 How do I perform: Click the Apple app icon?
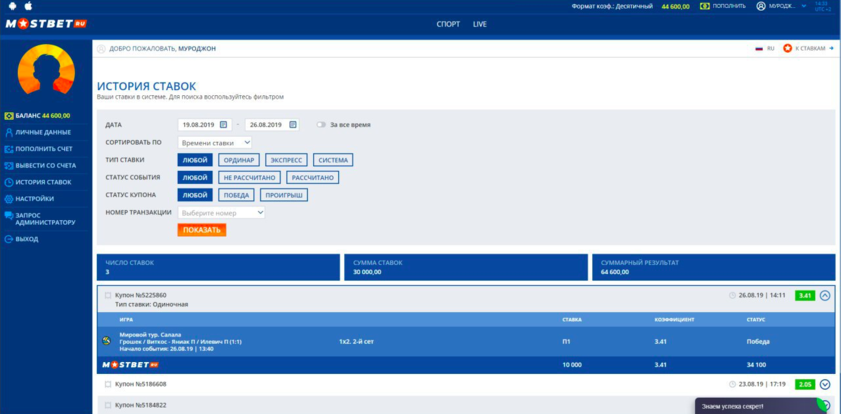[28, 6]
